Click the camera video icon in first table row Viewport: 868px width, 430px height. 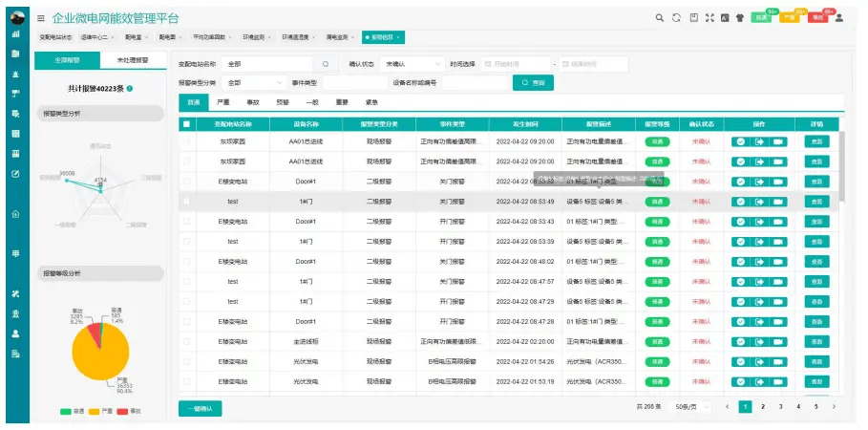click(778, 141)
